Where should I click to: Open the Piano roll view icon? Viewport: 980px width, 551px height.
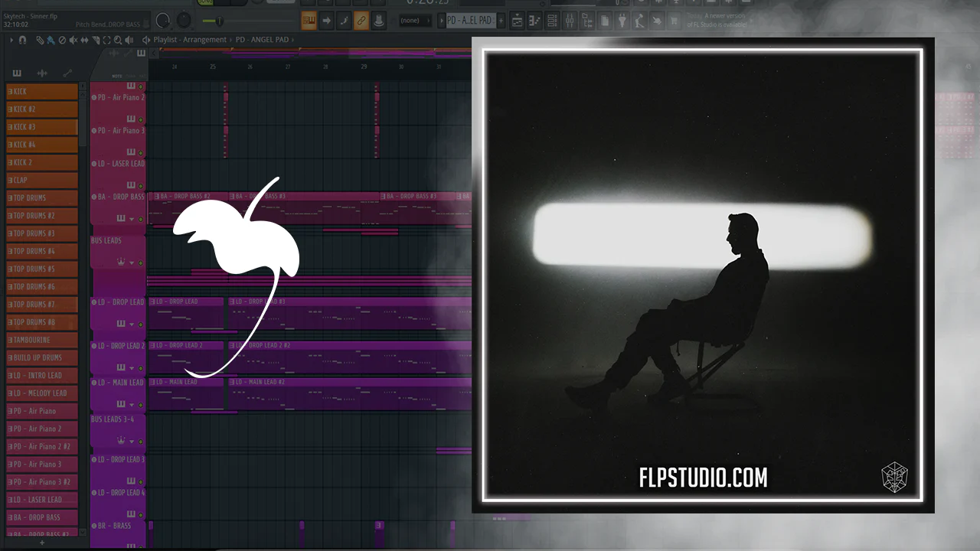pos(534,21)
